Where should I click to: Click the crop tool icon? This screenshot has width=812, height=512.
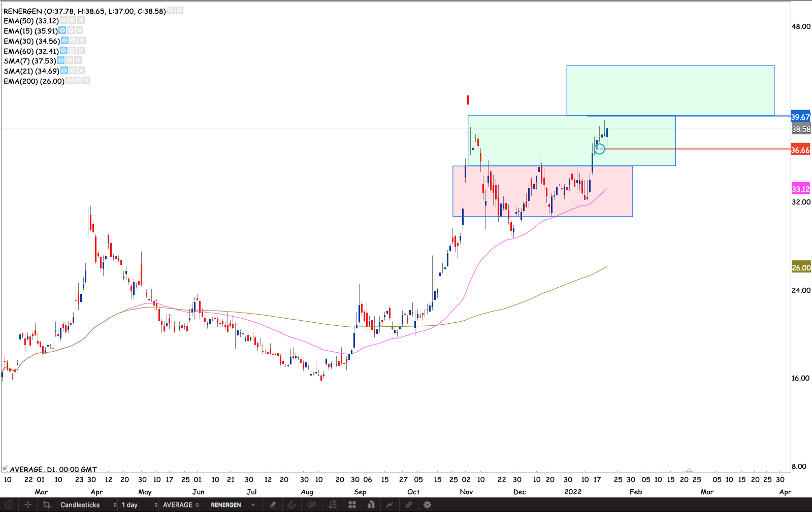pos(47,505)
